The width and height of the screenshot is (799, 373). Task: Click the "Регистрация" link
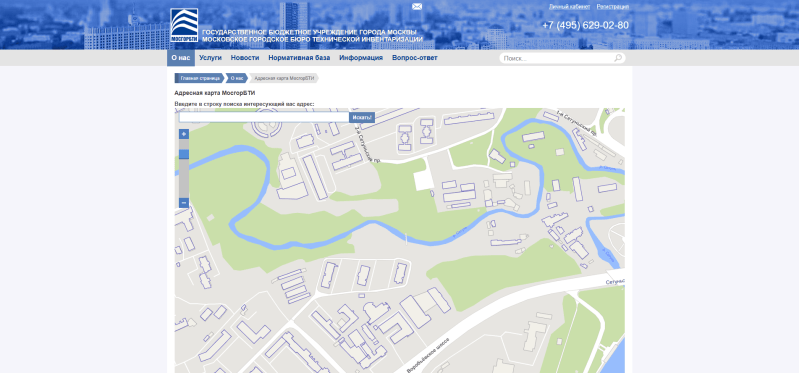coord(612,7)
